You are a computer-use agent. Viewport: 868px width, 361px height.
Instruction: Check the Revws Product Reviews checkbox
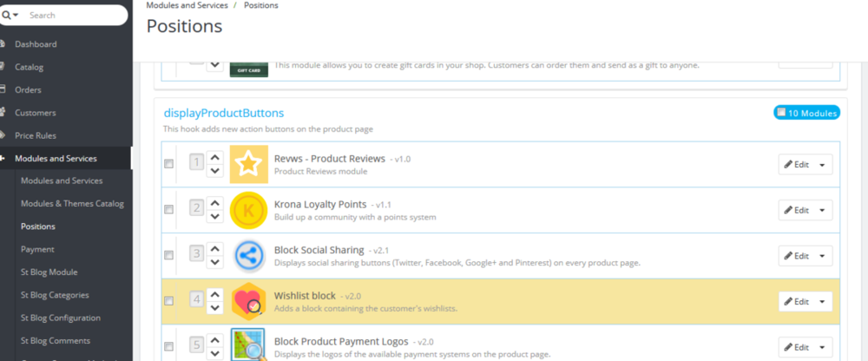click(x=169, y=164)
